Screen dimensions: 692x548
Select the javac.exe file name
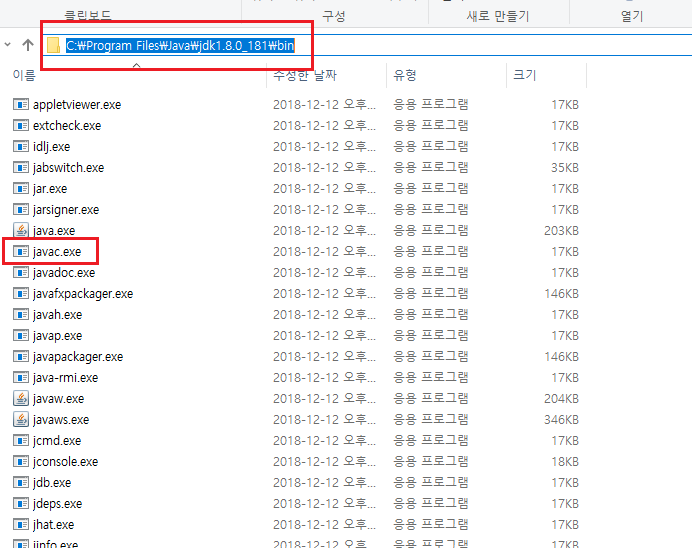(x=57, y=252)
